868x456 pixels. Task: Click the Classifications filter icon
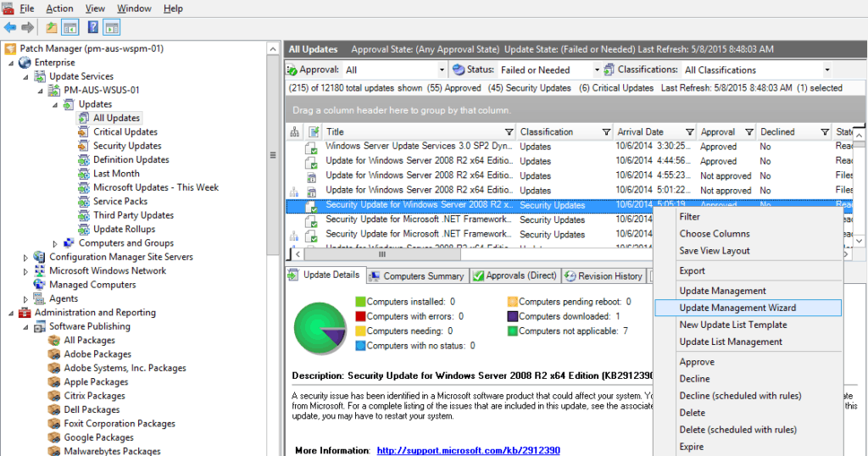(x=609, y=70)
